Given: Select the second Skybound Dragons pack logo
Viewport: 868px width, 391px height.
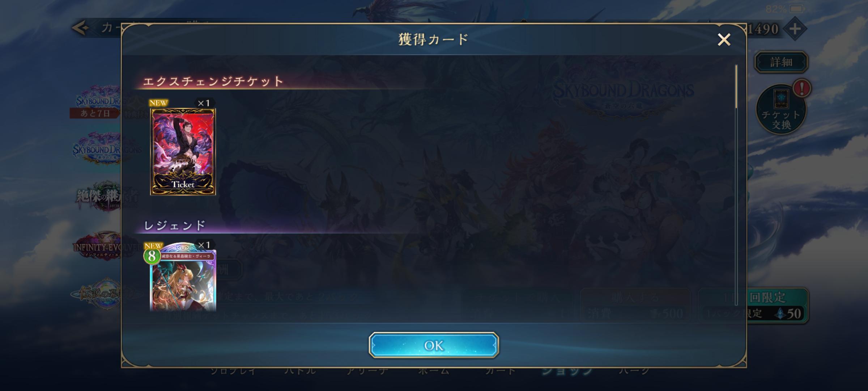Looking at the screenshot, I should point(97,149).
